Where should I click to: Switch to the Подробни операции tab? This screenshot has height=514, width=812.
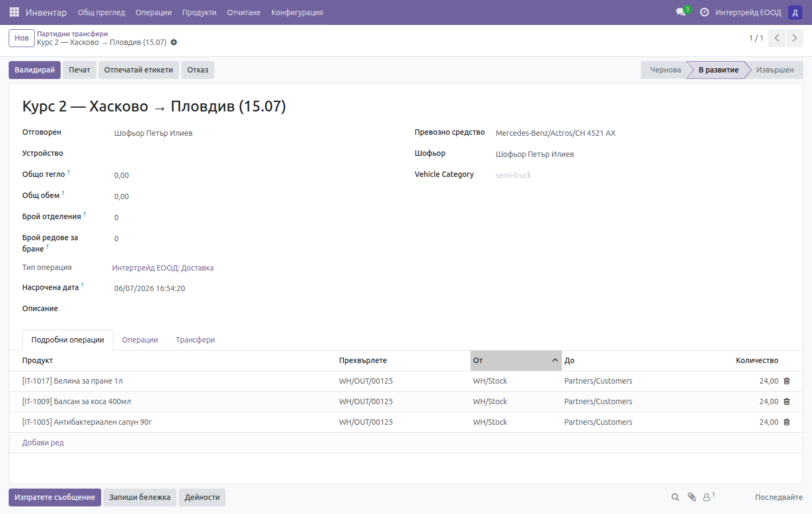point(68,340)
